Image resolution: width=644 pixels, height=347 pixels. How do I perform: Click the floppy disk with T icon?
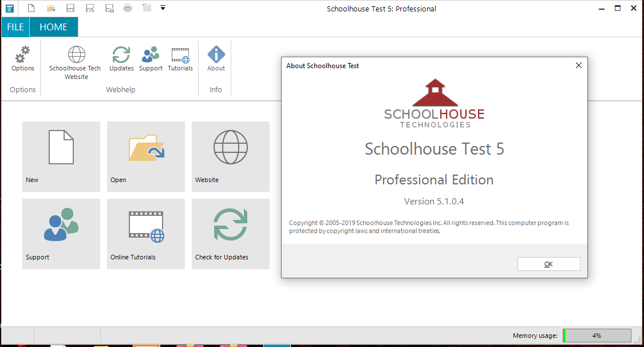[109, 8]
